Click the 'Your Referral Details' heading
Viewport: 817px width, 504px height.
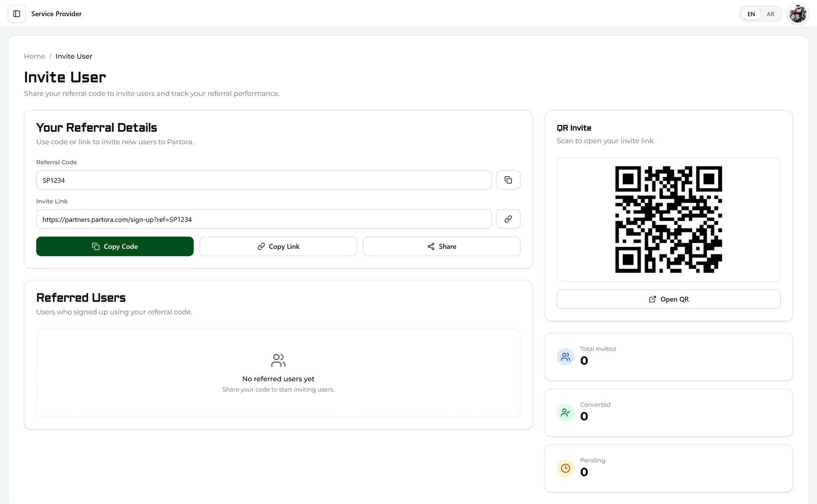tap(96, 128)
